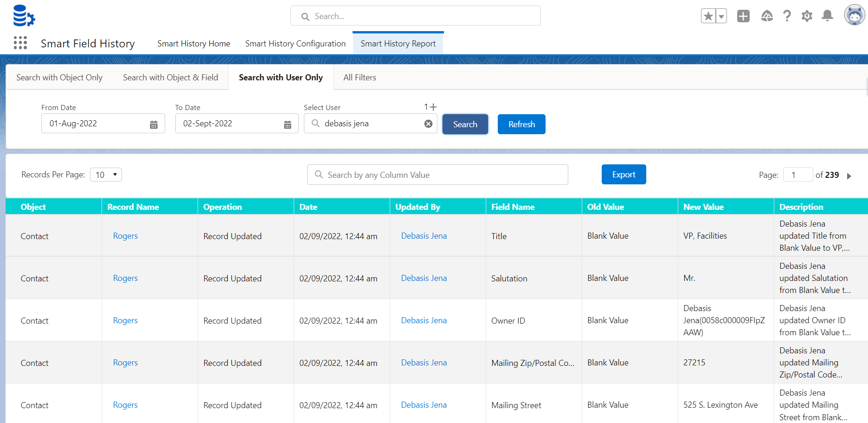Viewport: 868px width, 423px height.
Task: Click the Favorites star icon
Action: [x=708, y=16]
